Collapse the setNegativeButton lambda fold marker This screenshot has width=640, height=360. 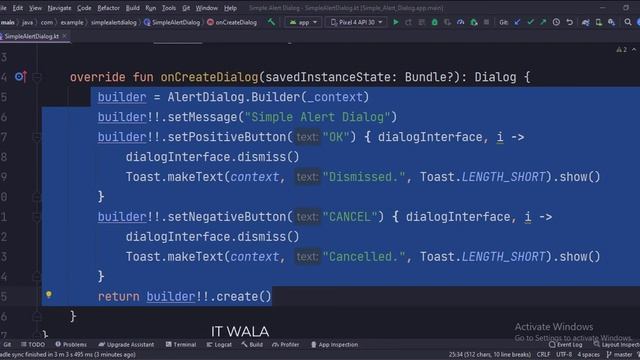[x=37, y=217]
